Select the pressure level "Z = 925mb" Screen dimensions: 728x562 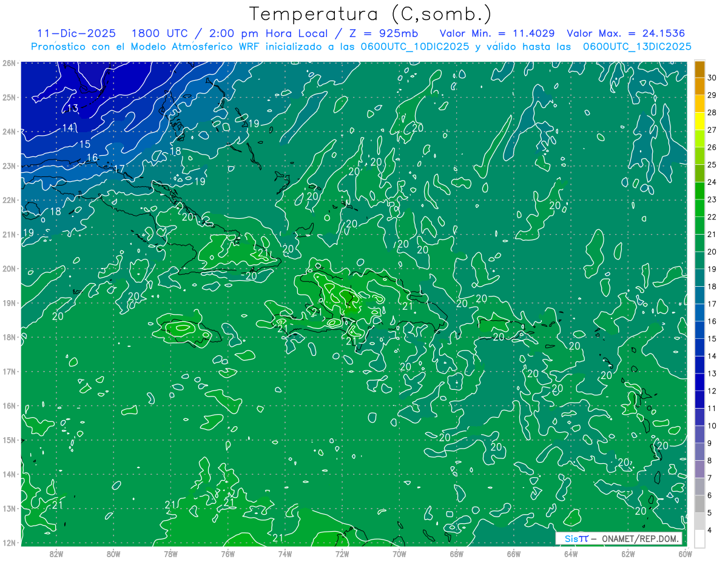click(x=383, y=33)
